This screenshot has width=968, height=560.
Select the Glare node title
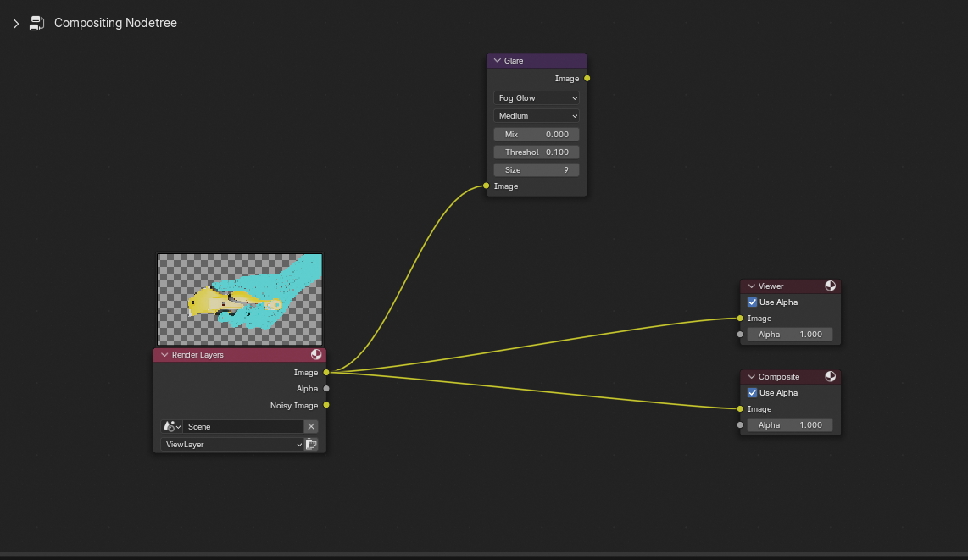pyautogui.click(x=514, y=60)
